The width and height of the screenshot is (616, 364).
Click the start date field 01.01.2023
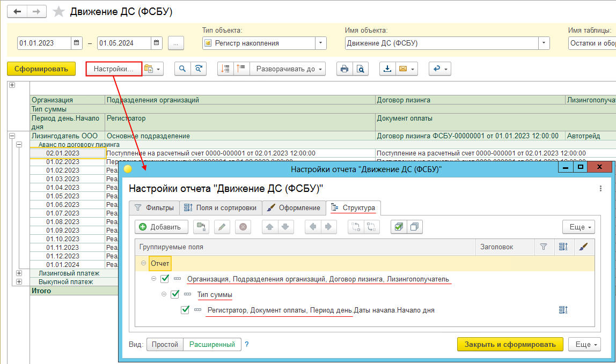coord(44,43)
